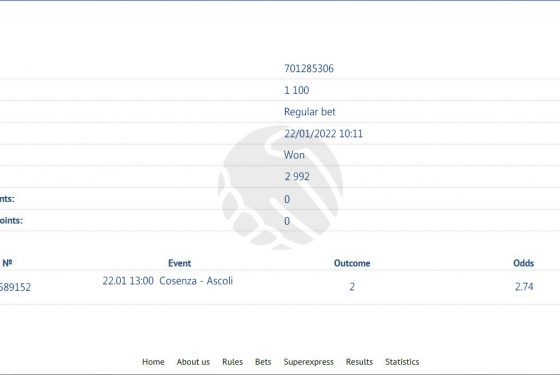Open Superexpress section
Screen dimensions: 560x375
[x=309, y=362]
